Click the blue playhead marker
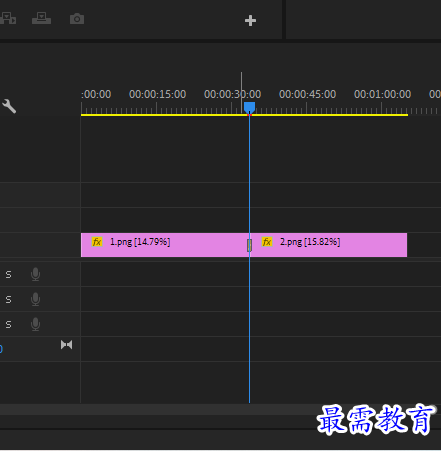This screenshot has width=441, height=451. (249, 107)
